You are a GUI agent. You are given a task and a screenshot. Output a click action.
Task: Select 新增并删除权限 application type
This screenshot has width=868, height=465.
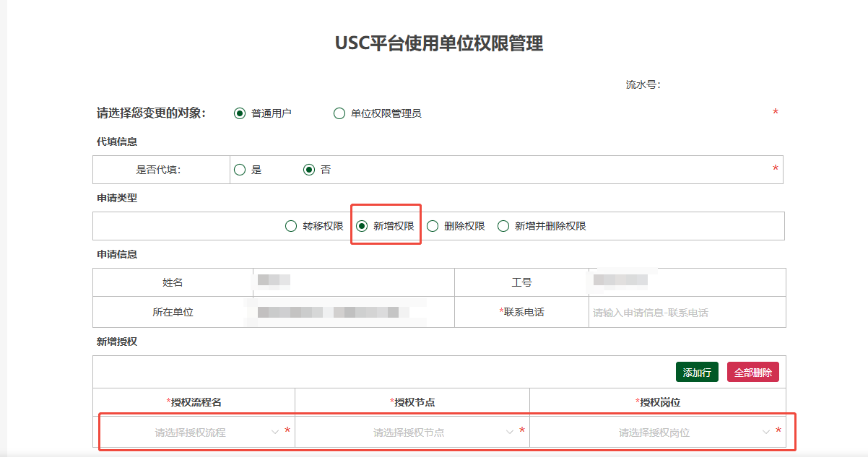pyautogui.click(x=503, y=226)
